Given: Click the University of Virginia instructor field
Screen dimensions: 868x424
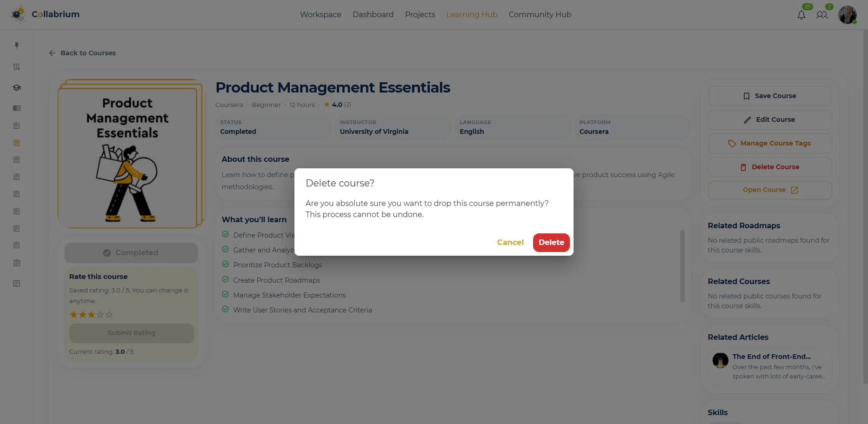Looking at the screenshot, I should (393, 127).
